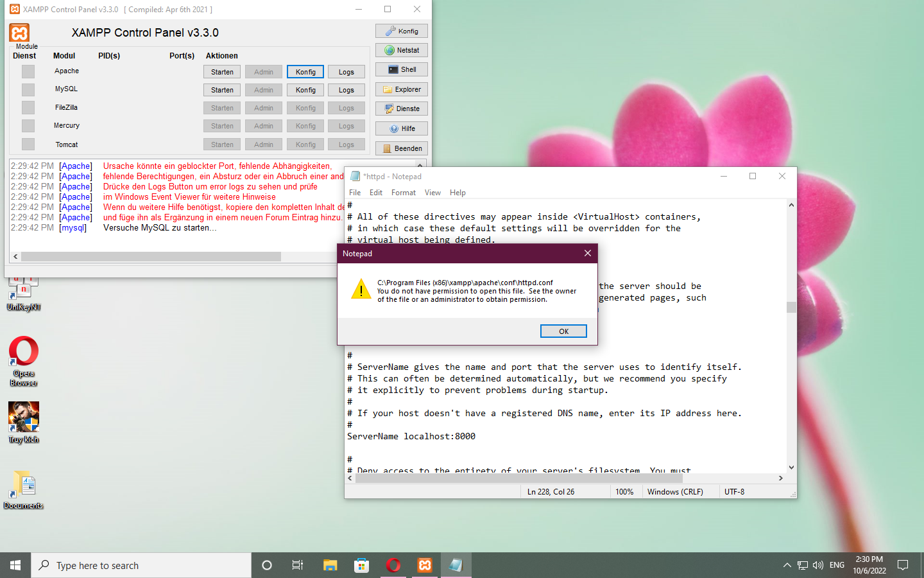
Task: Toggle the Tomcat service checkbox
Action: (28, 144)
